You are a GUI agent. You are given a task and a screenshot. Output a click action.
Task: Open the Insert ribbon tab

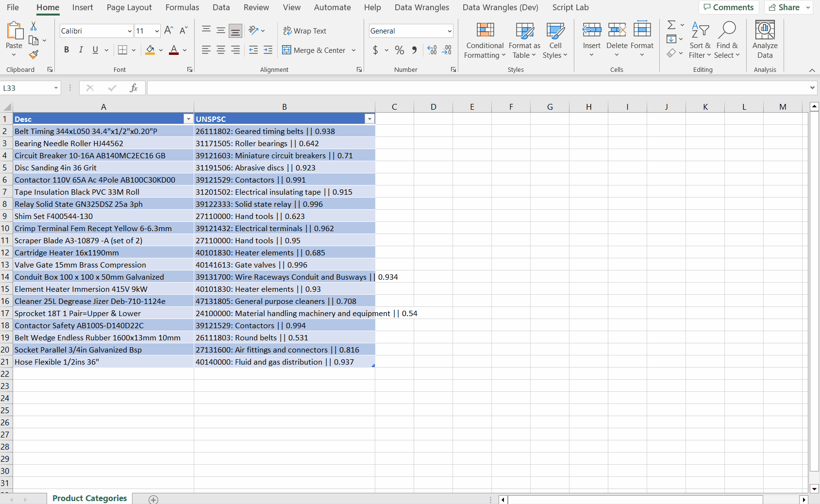(x=83, y=7)
